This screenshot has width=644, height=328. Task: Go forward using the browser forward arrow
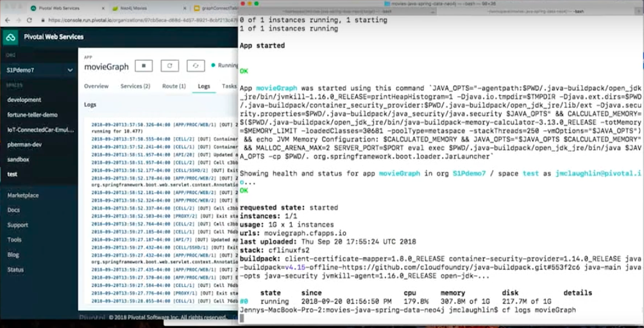pyautogui.click(x=18, y=20)
